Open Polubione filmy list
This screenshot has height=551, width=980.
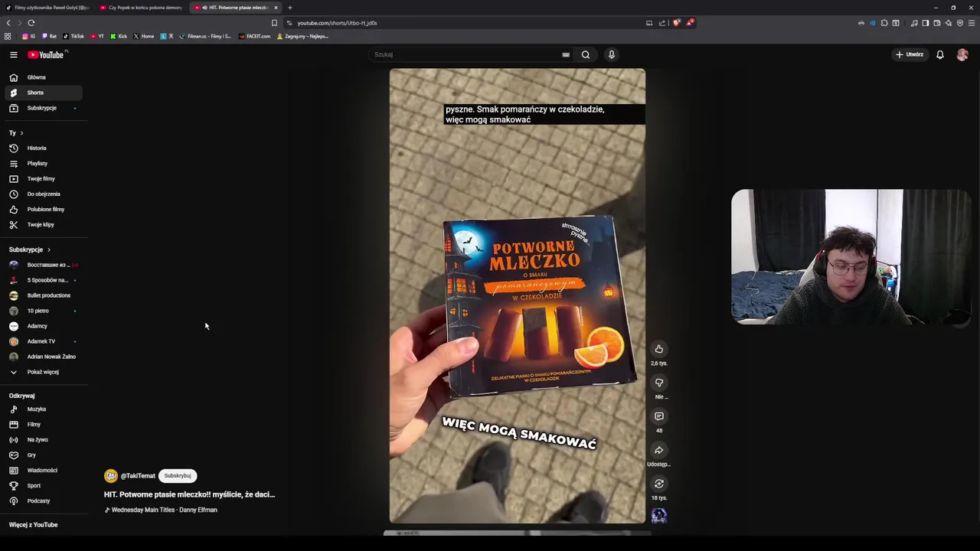pos(44,209)
